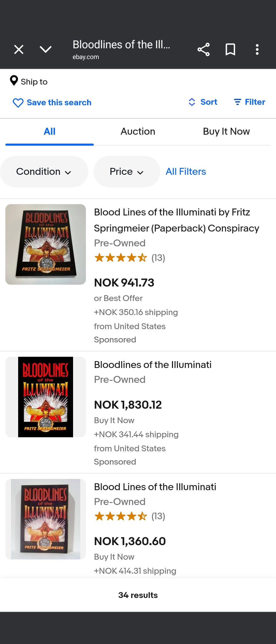The image size is (276, 644).
Task: View star ratings on the first listing
Action: pos(121,258)
